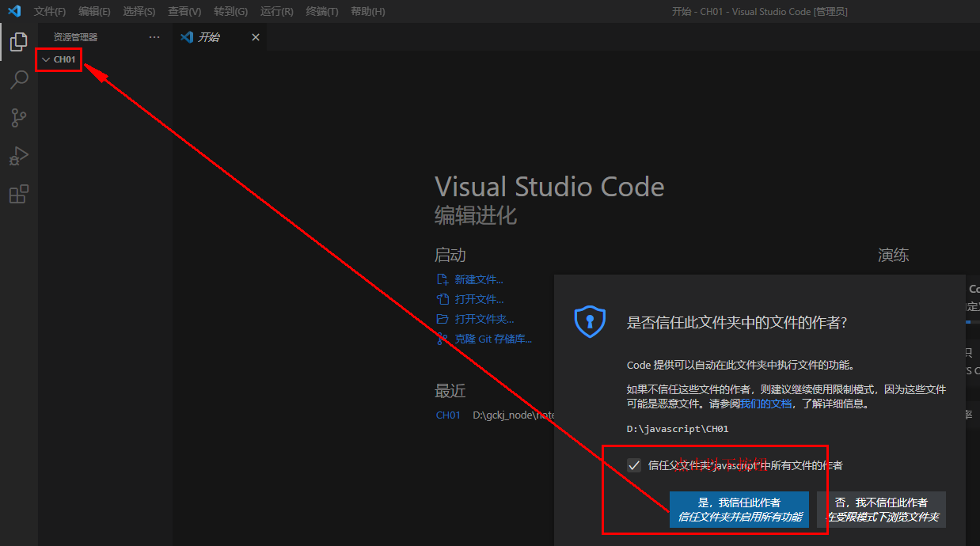Close the 开始 tab
The image size is (980, 546).
tap(256, 37)
